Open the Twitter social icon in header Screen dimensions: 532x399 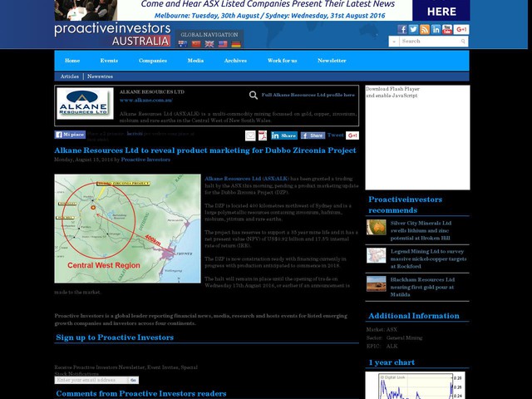click(413, 30)
